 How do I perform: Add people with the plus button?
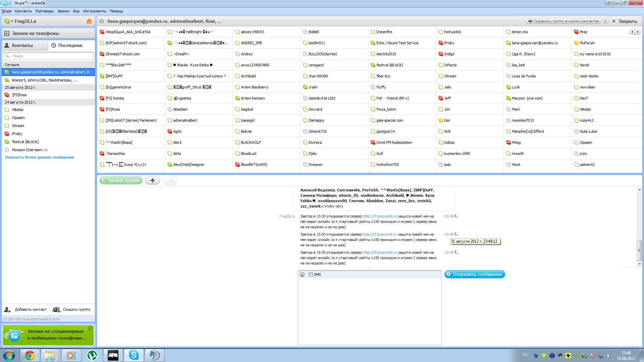pyautogui.click(x=153, y=180)
